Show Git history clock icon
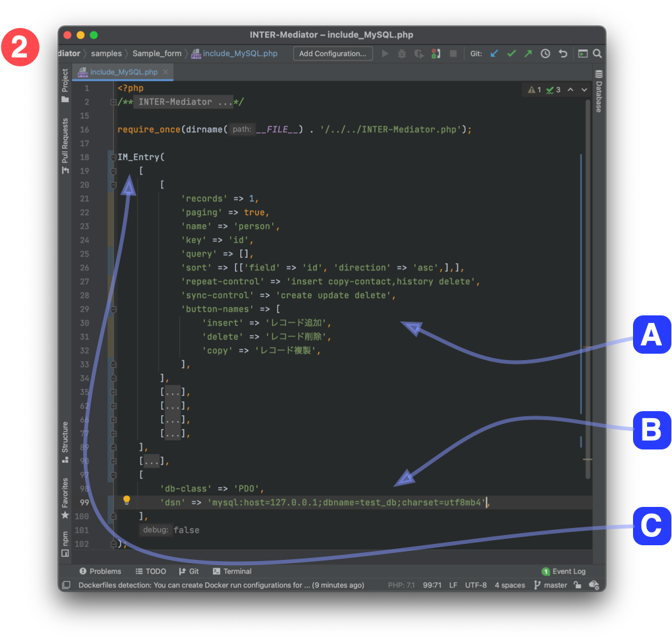 (x=545, y=54)
